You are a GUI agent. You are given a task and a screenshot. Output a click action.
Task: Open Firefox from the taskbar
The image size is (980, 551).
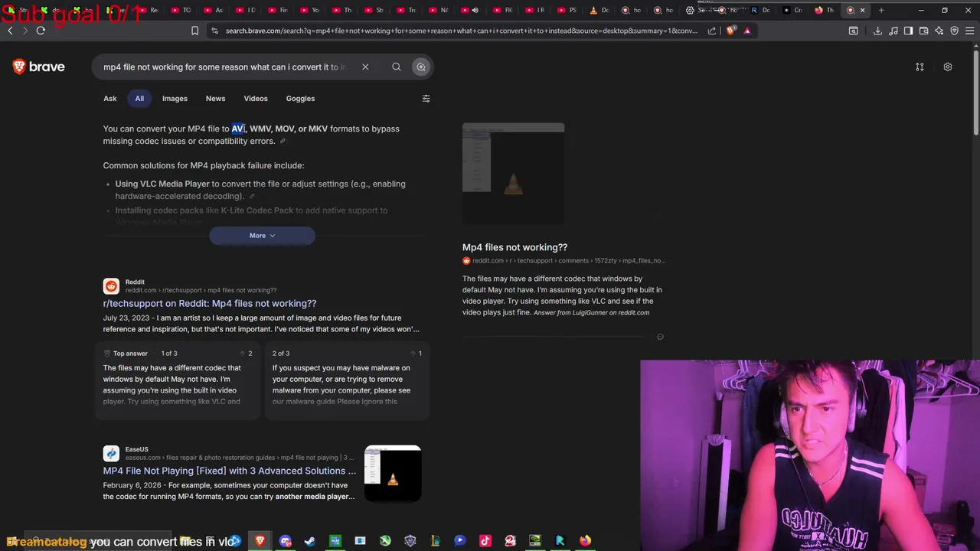pos(585,541)
